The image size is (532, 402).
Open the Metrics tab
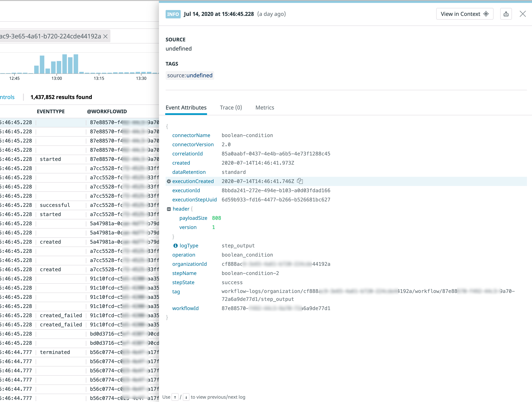265,107
